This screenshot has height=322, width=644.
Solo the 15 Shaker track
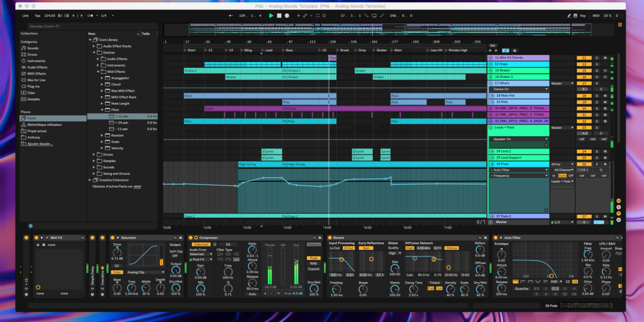tap(596, 70)
